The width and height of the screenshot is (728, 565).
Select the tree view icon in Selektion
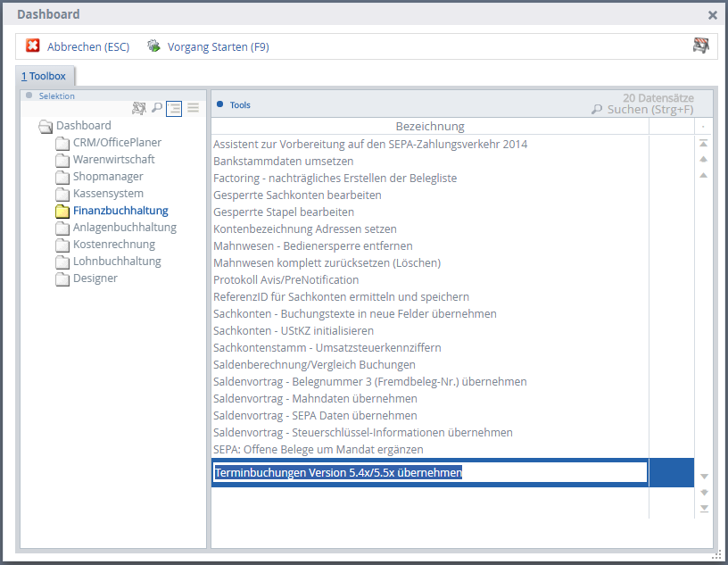[x=174, y=108]
